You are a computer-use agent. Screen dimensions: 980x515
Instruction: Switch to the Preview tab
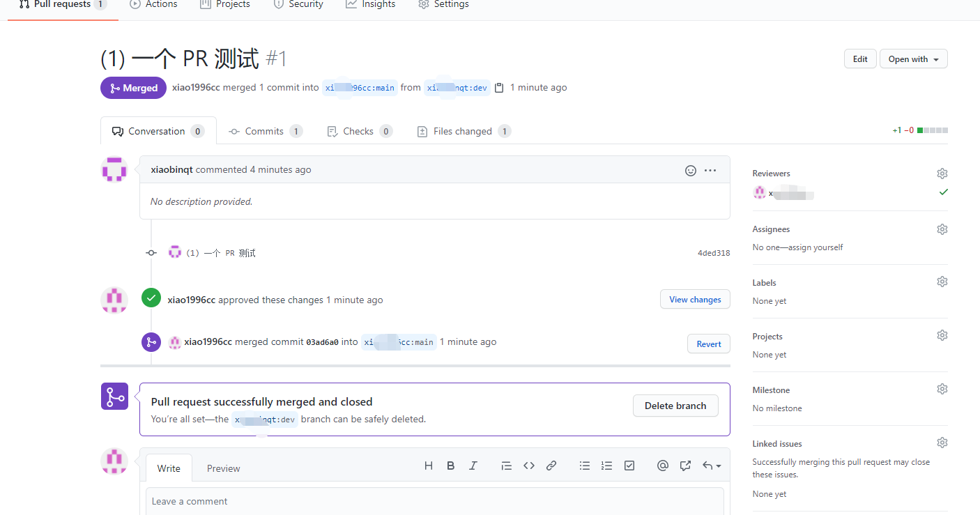pos(223,468)
